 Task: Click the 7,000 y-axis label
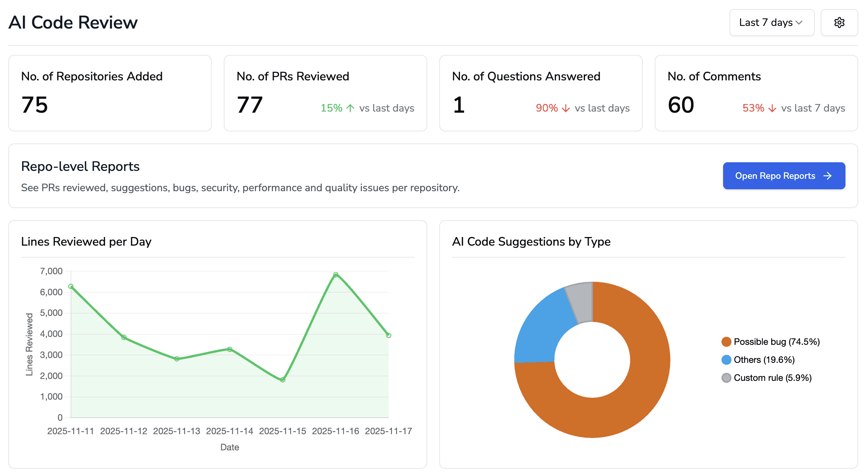click(51, 271)
